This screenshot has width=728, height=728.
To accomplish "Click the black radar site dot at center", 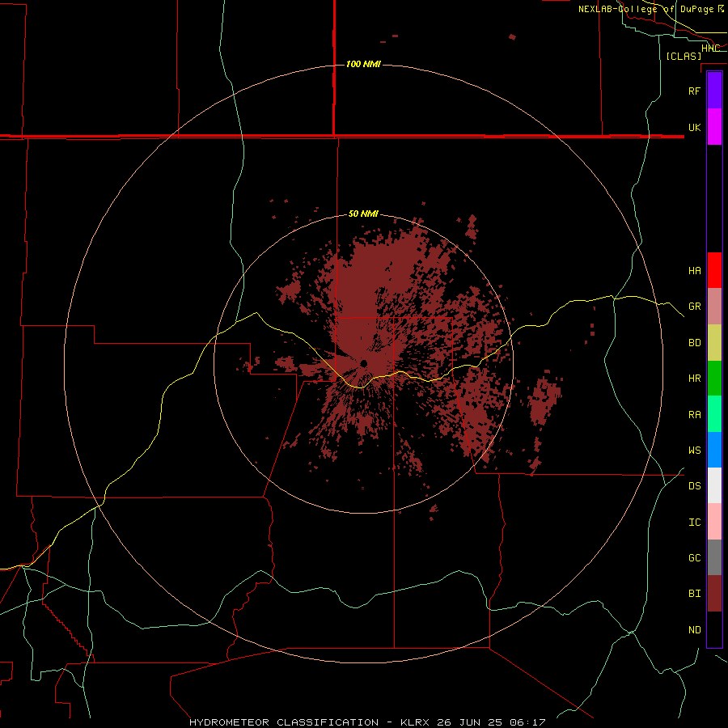I will tap(363, 363).
